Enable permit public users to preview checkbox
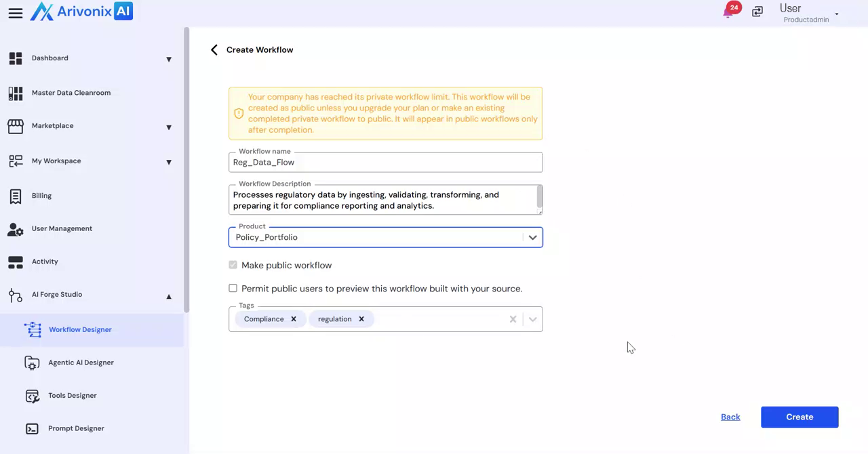The width and height of the screenshot is (868, 454). coord(233,289)
